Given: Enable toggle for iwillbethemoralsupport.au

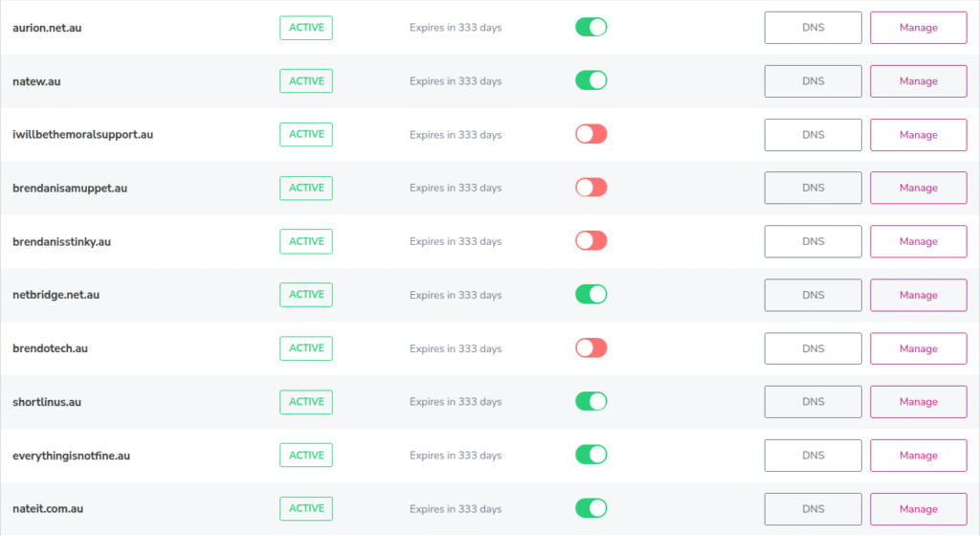Looking at the screenshot, I should coord(590,135).
